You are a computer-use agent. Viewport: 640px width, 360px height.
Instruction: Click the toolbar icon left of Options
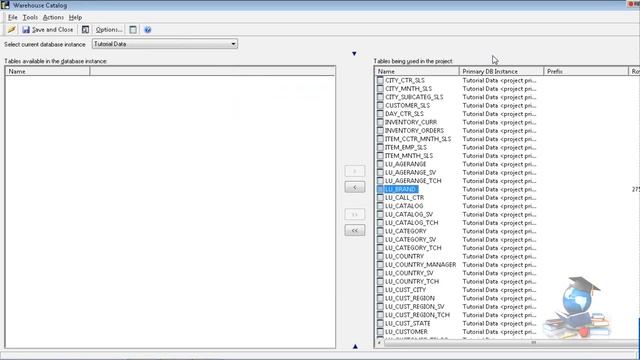click(x=85, y=29)
